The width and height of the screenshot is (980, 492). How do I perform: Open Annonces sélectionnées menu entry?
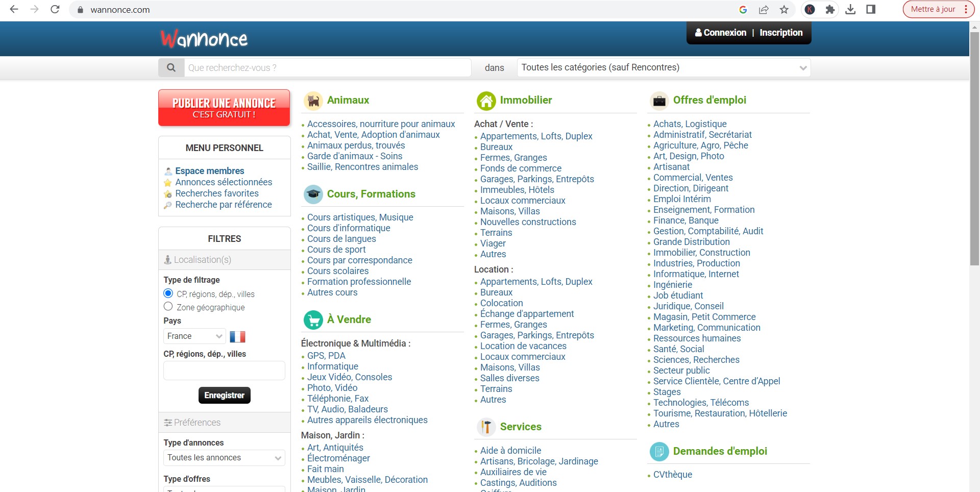(x=224, y=182)
